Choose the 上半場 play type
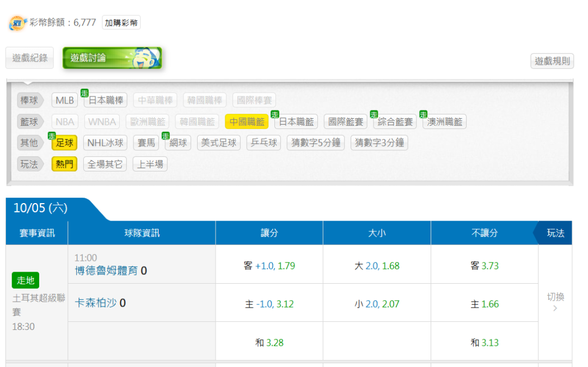 [150, 164]
